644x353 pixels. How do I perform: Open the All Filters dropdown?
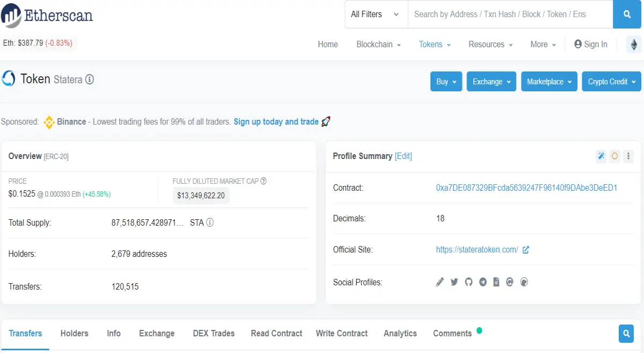(x=376, y=15)
